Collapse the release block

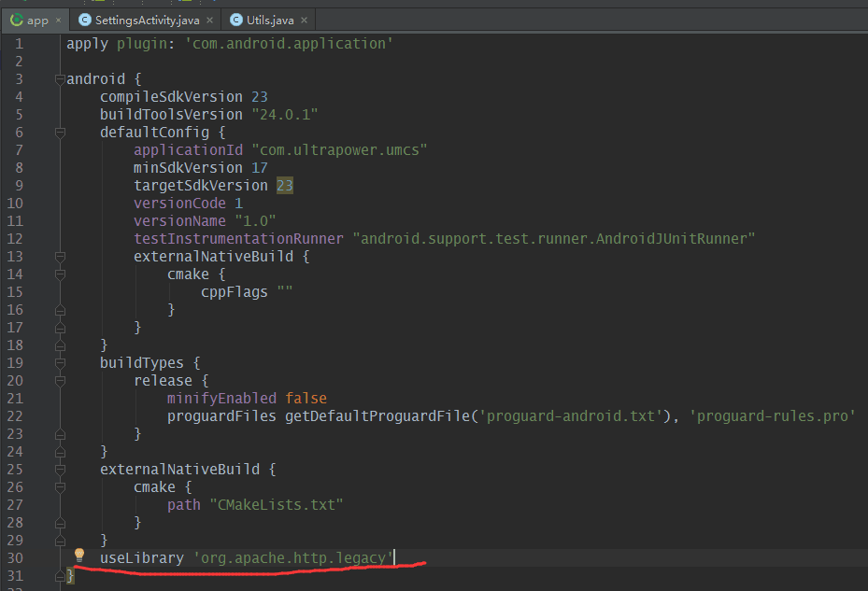(58, 380)
